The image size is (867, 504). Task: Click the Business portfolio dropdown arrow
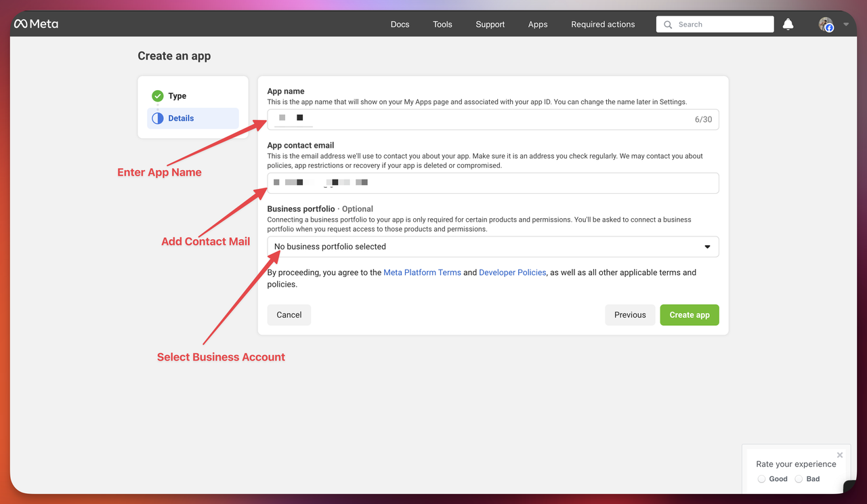pyautogui.click(x=707, y=247)
